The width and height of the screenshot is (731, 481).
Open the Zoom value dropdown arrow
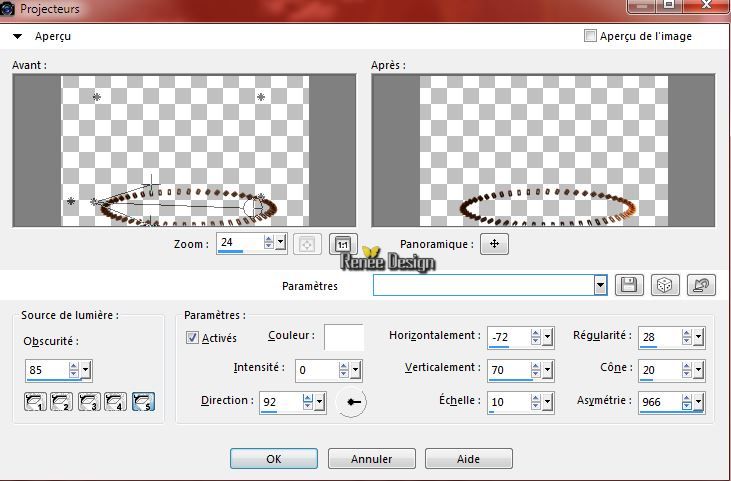pyautogui.click(x=280, y=242)
